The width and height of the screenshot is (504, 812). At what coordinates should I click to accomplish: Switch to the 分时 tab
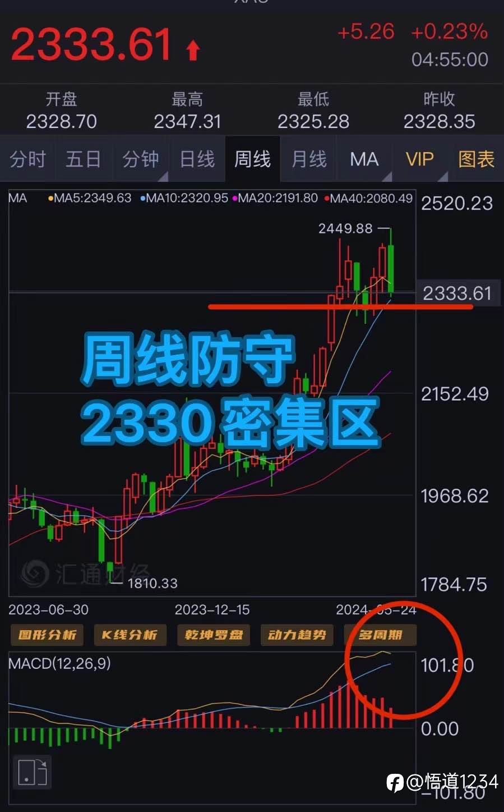tap(27, 159)
